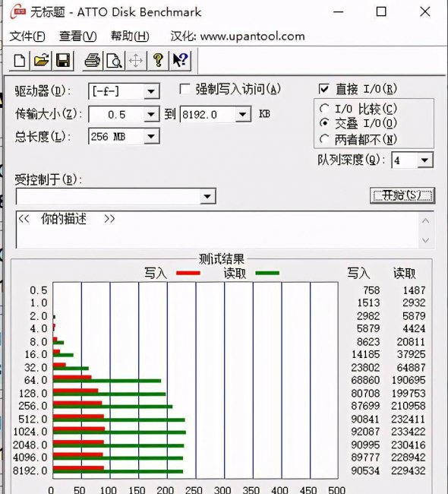
Task: Click the New document toolbar icon
Action: click(x=20, y=60)
